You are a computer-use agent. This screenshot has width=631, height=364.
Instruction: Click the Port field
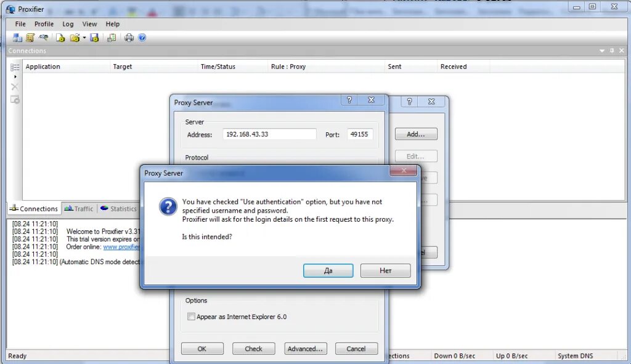(x=360, y=134)
